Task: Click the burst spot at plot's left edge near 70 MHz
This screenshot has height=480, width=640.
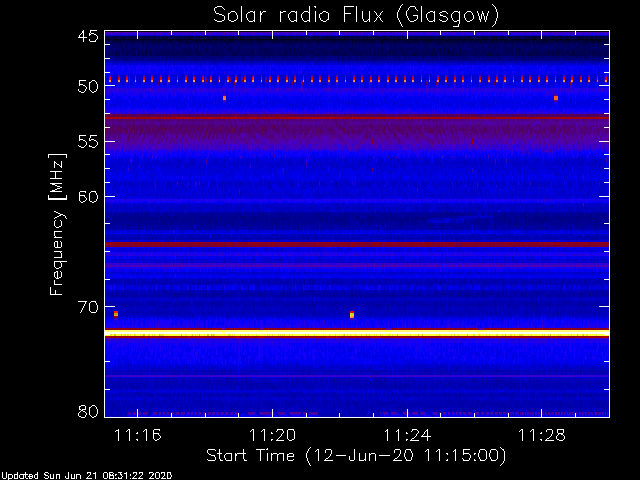Action: (x=116, y=314)
